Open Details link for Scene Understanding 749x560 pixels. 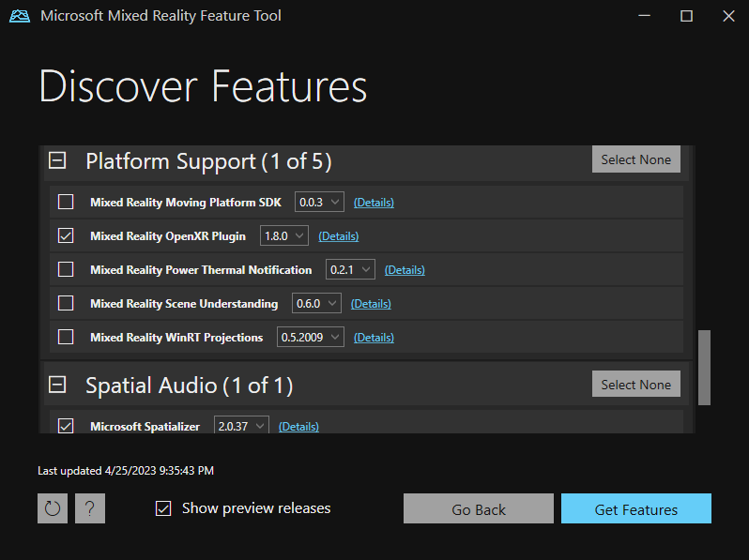[371, 304]
